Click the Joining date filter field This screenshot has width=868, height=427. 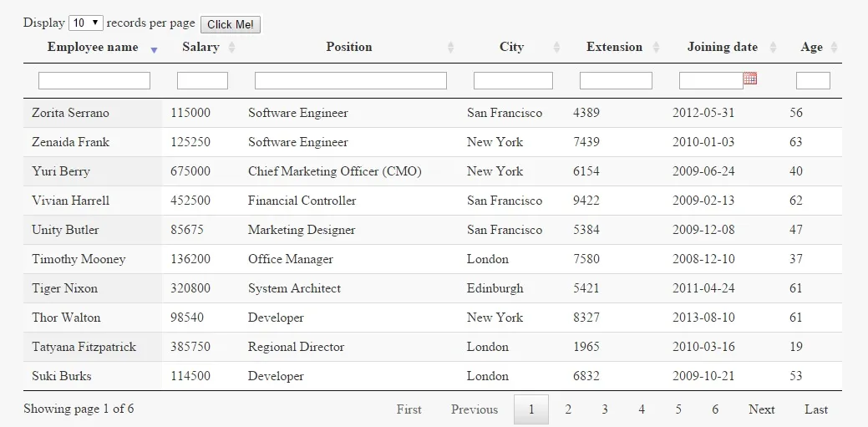click(710, 81)
